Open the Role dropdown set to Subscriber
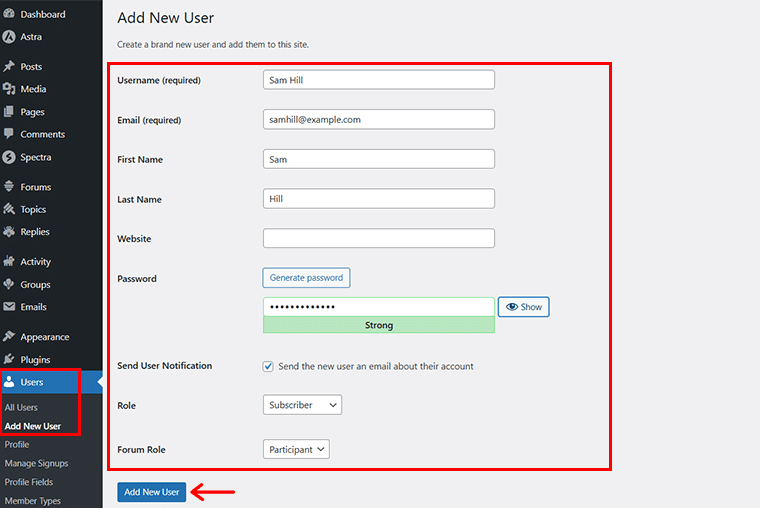The image size is (760, 508). pyautogui.click(x=302, y=405)
